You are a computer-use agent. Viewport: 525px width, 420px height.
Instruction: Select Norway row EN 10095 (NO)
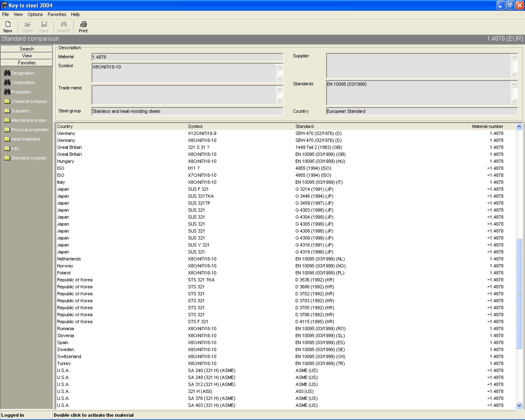285,266
